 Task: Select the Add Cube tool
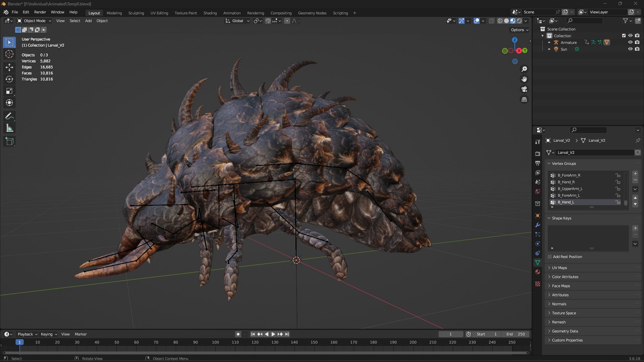pos(9,141)
